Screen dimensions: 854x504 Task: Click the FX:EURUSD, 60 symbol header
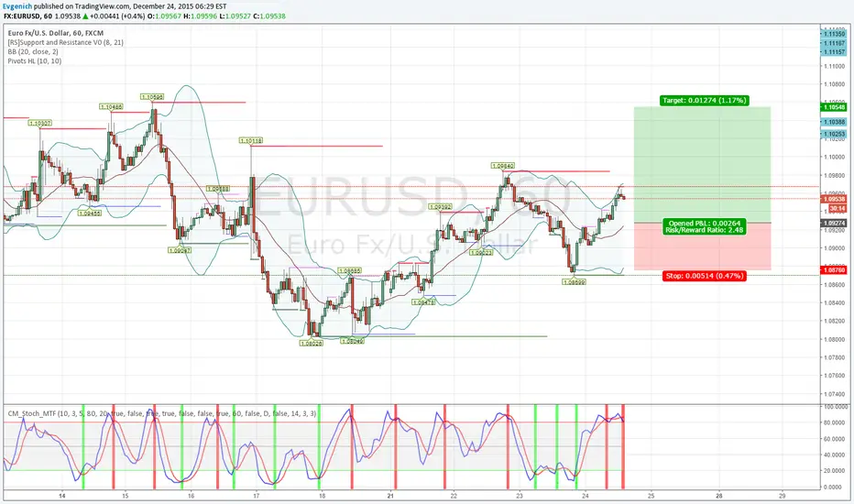27,16
